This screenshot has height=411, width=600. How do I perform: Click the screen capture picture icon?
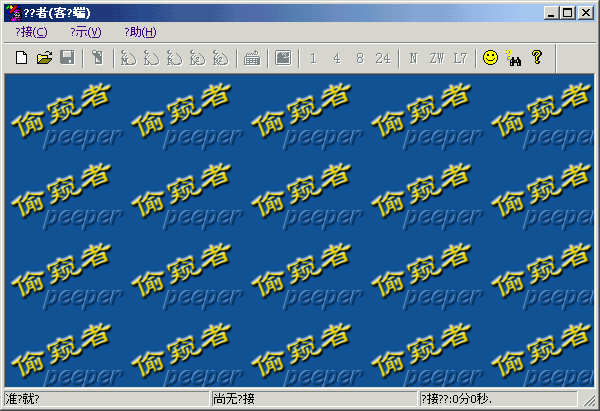283,58
